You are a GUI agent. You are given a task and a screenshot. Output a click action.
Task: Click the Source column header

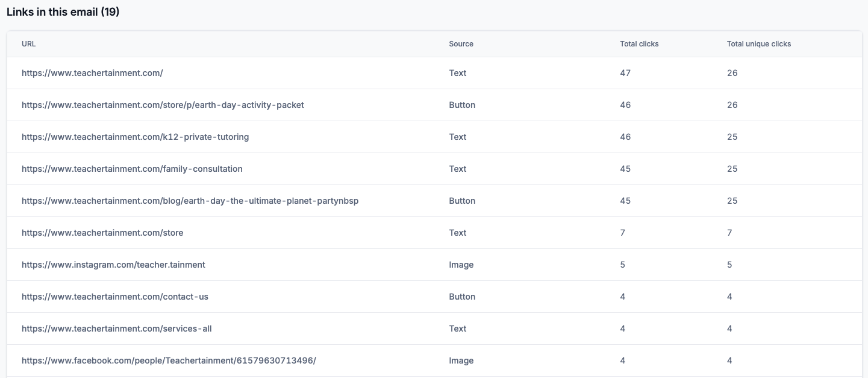pos(461,44)
